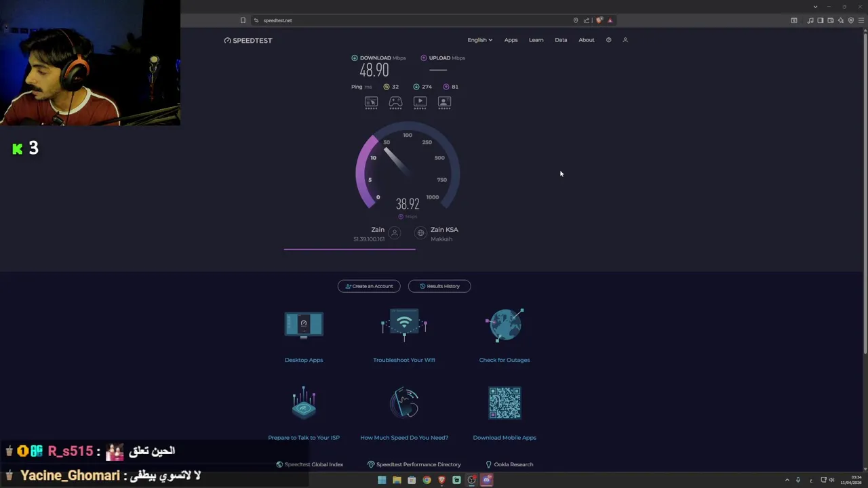This screenshot has height=488, width=868.
Task: Click the share icon in address bar
Action: click(587, 20)
